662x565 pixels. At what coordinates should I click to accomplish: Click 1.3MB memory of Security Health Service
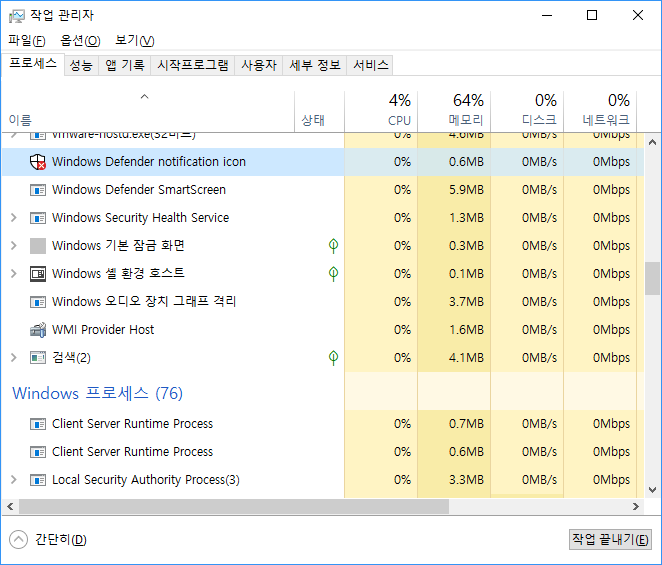tap(466, 218)
